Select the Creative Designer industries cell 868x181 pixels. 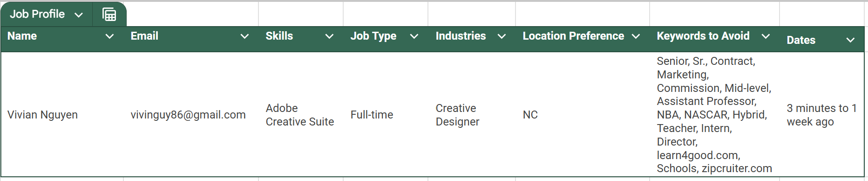coord(457,115)
